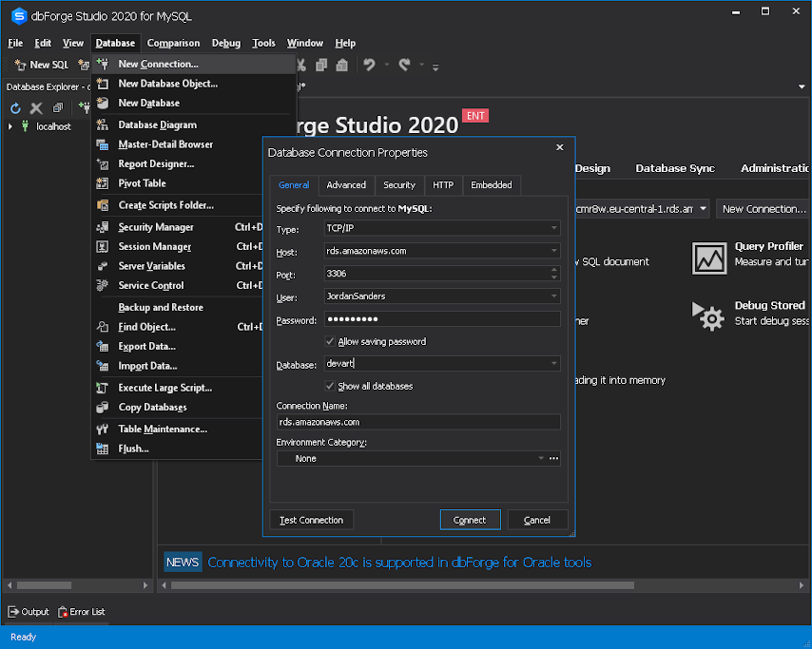This screenshot has height=649, width=812.
Task: Click the Cut scissors icon in the toolbar
Action: click(302, 65)
